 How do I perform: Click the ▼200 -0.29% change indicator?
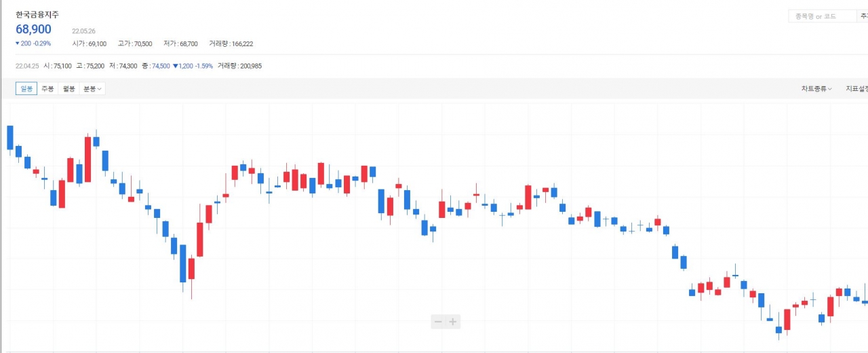click(33, 43)
